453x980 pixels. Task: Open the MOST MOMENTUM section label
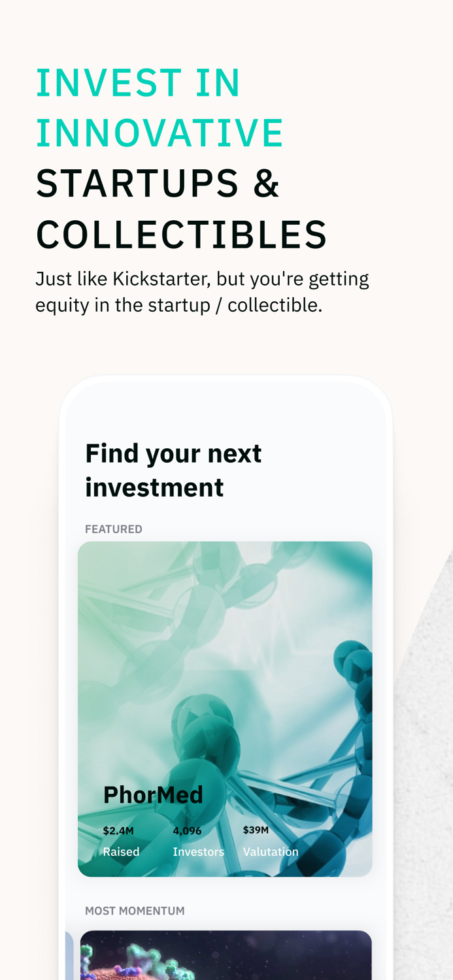pos(135,909)
